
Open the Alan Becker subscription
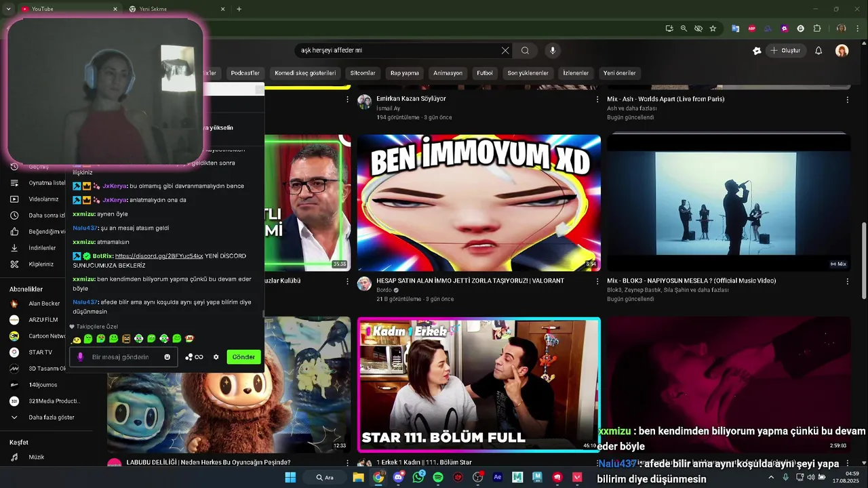click(44, 304)
